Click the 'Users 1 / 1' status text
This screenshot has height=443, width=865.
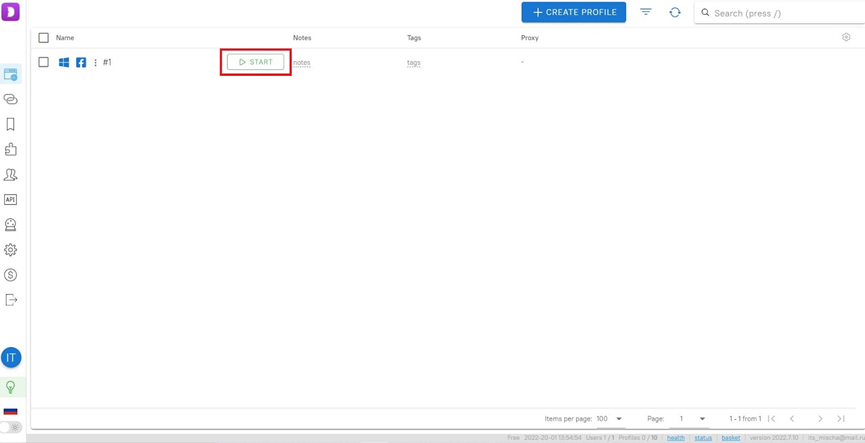tap(600, 437)
